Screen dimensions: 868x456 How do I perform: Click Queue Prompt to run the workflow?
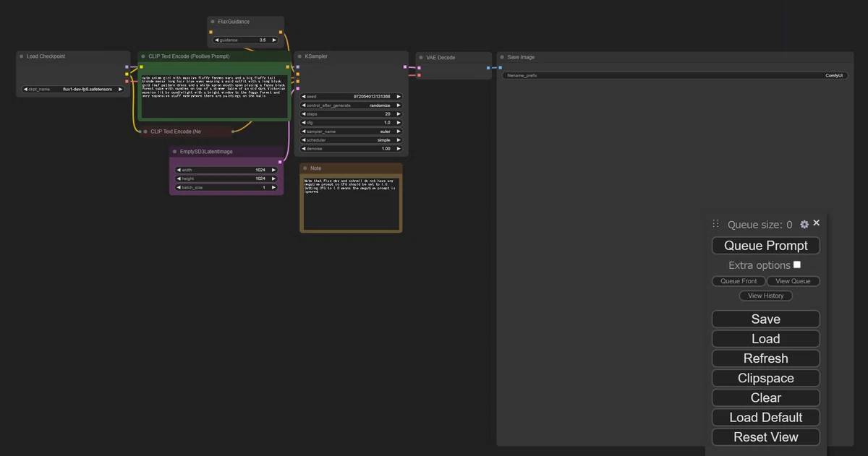(766, 246)
